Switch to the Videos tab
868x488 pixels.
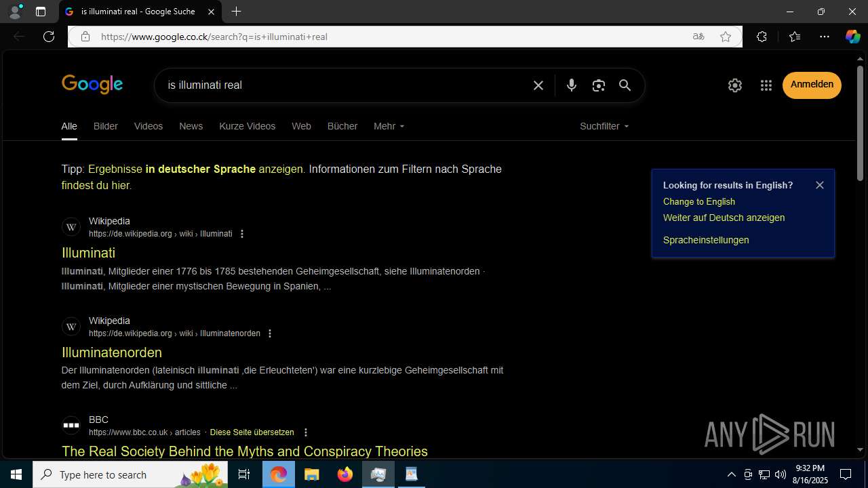coord(149,126)
